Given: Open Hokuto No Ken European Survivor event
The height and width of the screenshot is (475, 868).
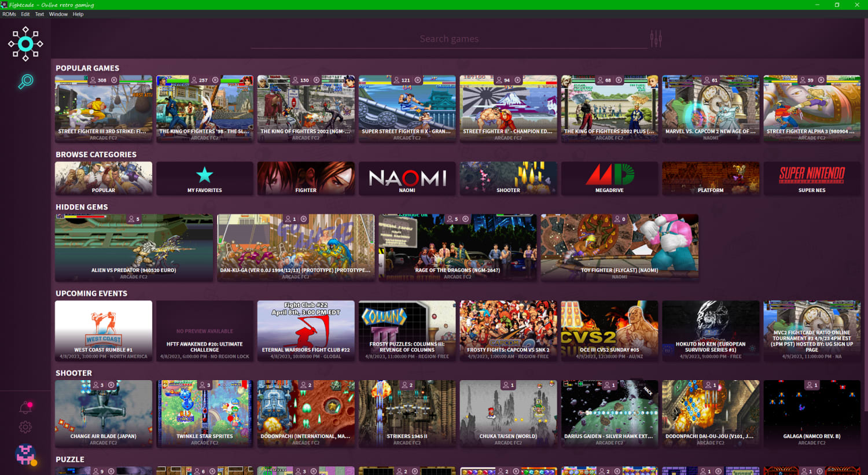Looking at the screenshot, I should tap(711, 331).
